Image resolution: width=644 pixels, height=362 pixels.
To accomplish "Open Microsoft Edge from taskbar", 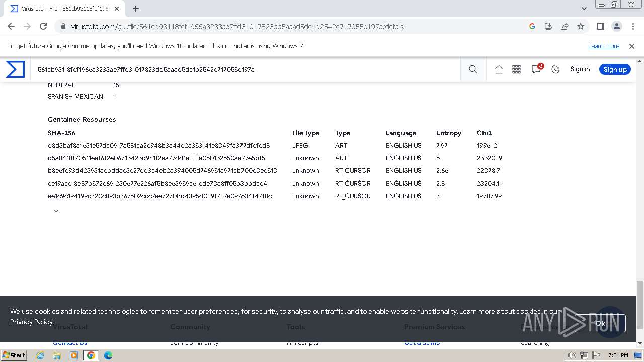I will pyautogui.click(x=108, y=355).
